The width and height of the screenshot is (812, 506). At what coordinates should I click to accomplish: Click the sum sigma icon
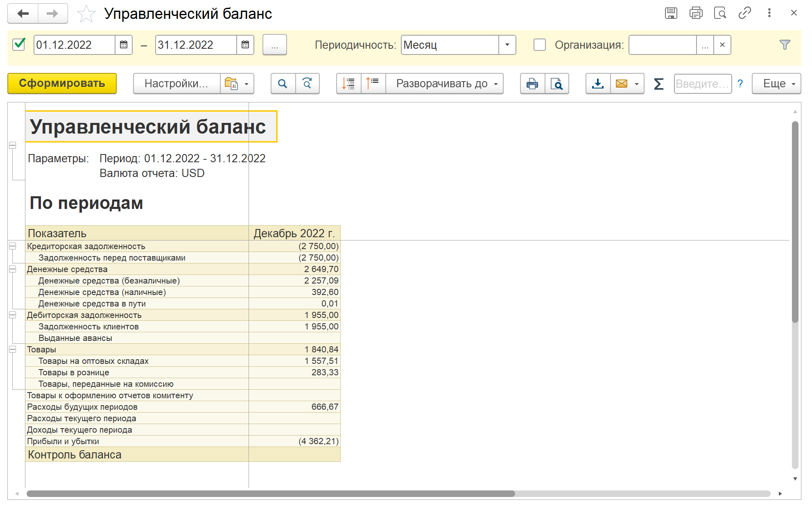pos(658,84)
